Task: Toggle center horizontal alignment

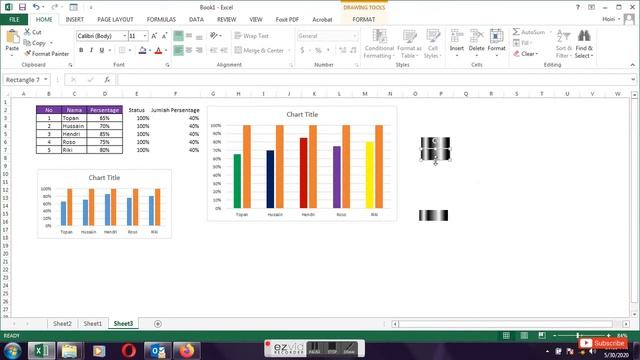Action: click(x=189, y=50)
